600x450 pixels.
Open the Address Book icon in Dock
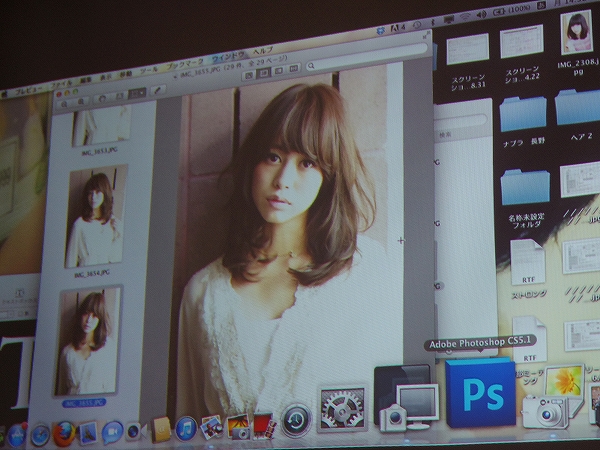161,429
